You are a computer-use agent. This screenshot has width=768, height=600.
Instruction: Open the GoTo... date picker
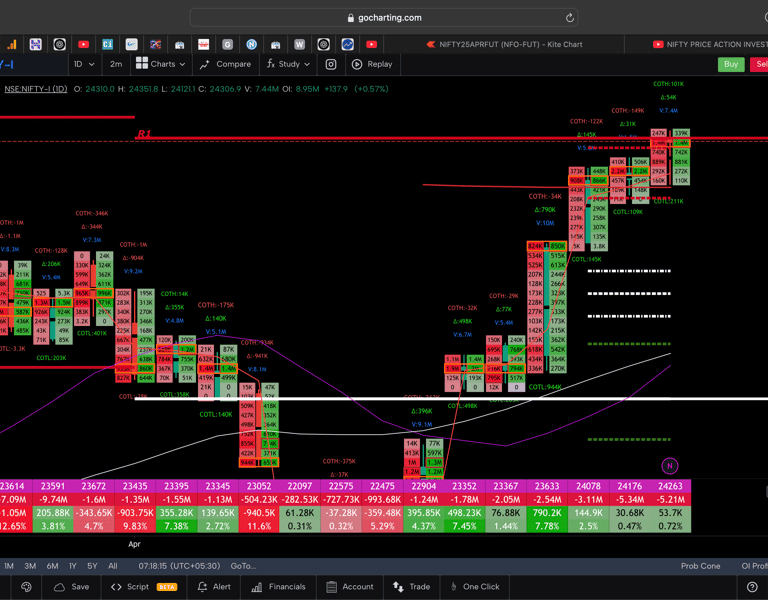pyautogui.click(x=243, y=566)
